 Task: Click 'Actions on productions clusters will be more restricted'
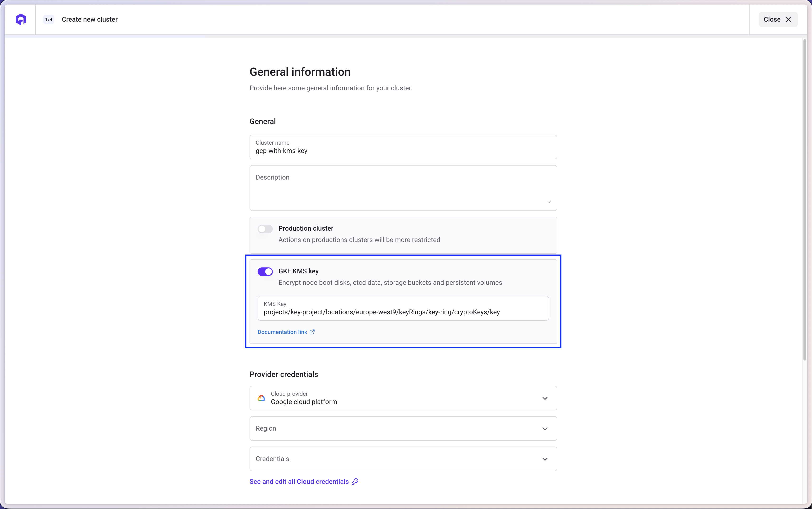coord(359,240)
